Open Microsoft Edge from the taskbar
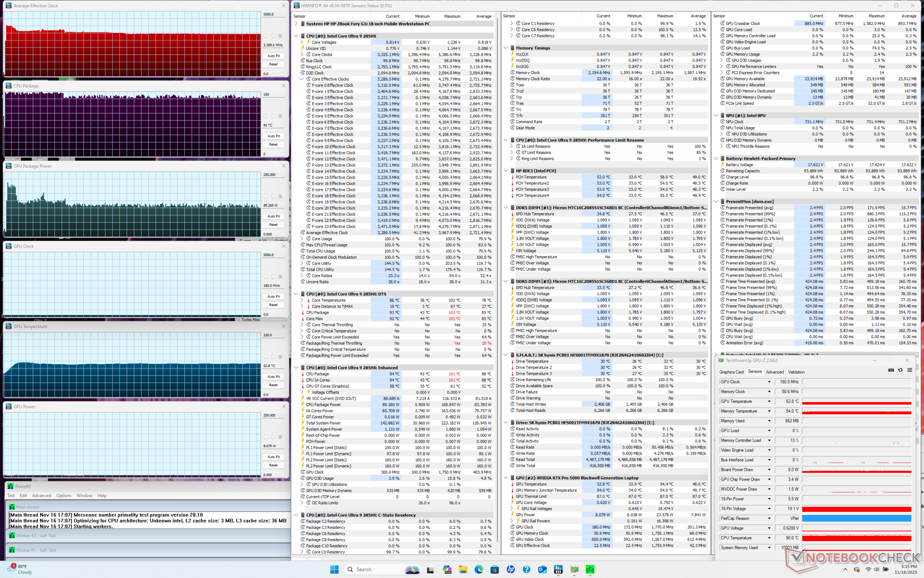 click(478, 569)
